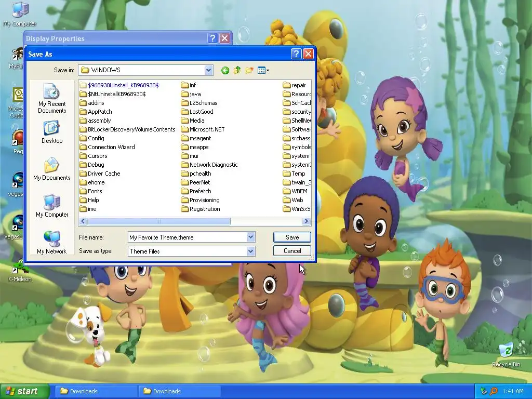Go back using the green Back arrow
Screen dimensions: 532x399
(225, 70)
